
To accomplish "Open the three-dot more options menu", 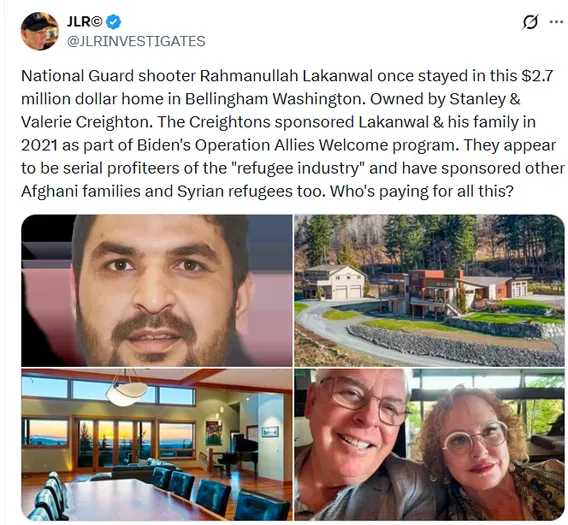I will [556, 22].
